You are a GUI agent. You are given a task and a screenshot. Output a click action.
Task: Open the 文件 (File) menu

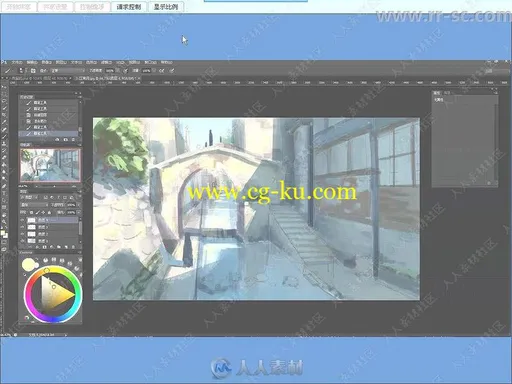[x=17, y=62]
